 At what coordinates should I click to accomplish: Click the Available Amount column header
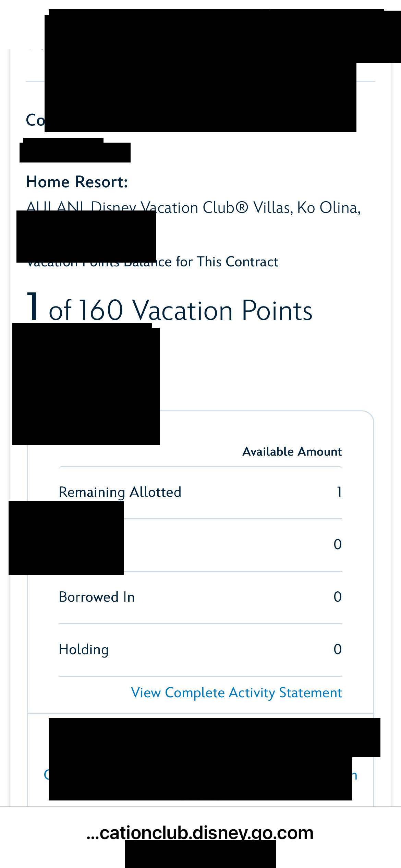[x=292, y=451]
